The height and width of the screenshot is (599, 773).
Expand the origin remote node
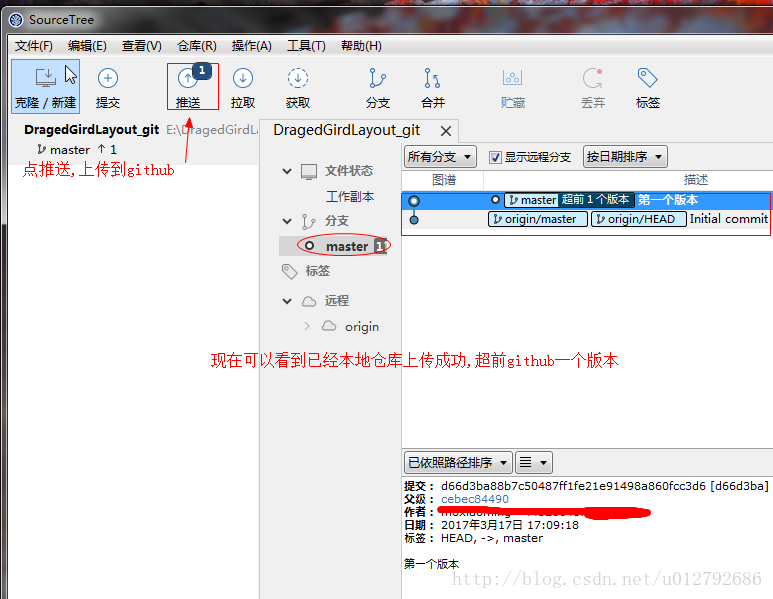[307, 326]
